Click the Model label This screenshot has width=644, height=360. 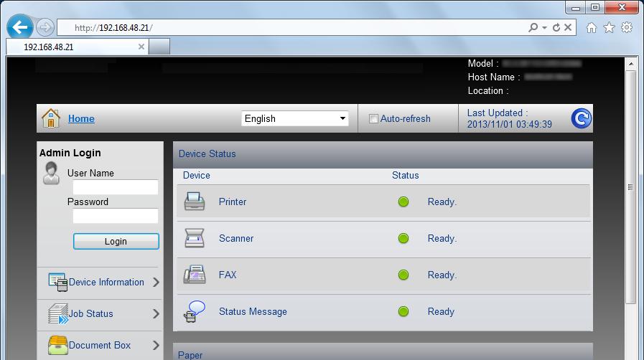[x=483, y=64]
